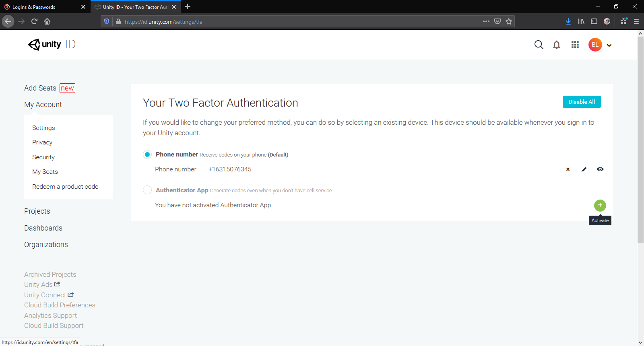This screenshot has width=644, height=346.
Task: Remove the phone number with X icon
Action: pos(568,169)
